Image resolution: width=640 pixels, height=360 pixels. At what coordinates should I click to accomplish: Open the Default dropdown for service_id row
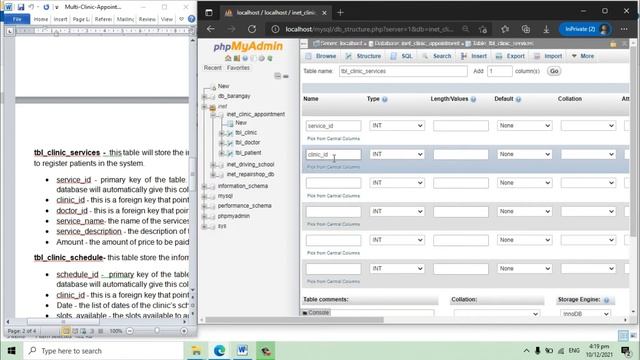coord(524,125)
